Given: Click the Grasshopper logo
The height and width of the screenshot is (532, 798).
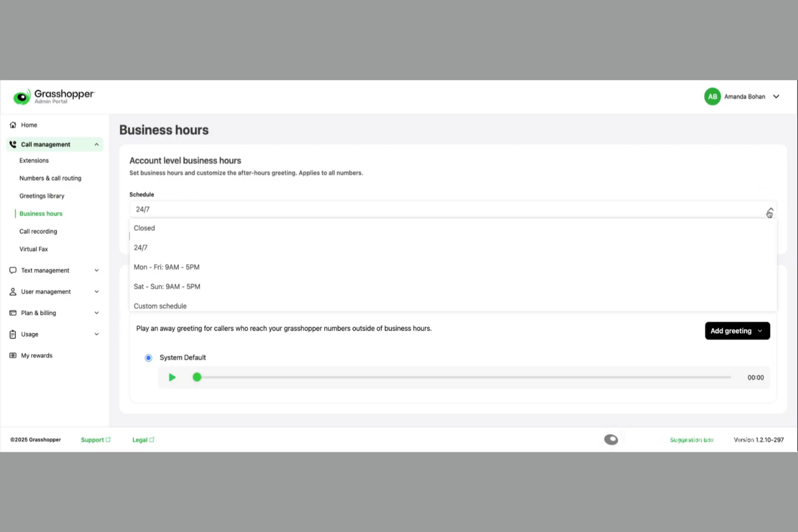Looking at the screenshot, I should (x=53, y=96).
